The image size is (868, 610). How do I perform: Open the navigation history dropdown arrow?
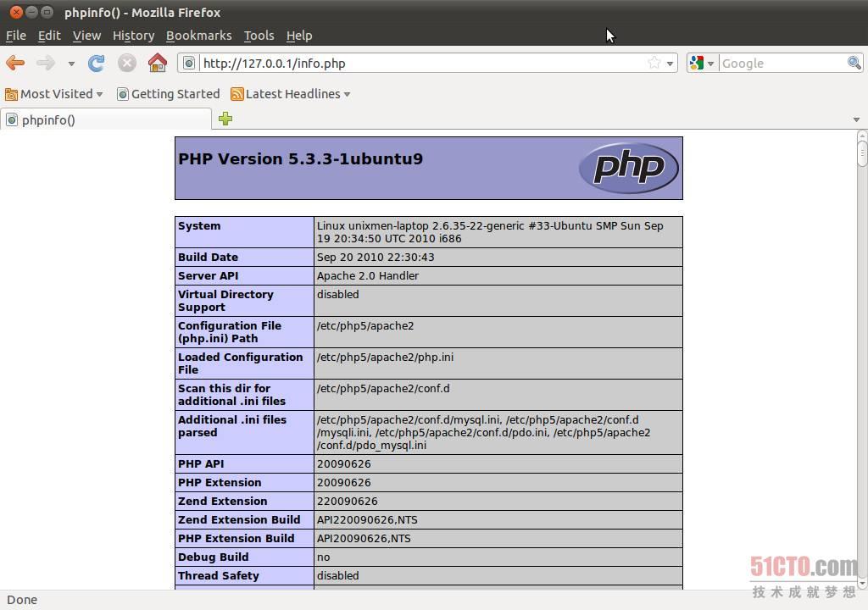coord(71,64)
